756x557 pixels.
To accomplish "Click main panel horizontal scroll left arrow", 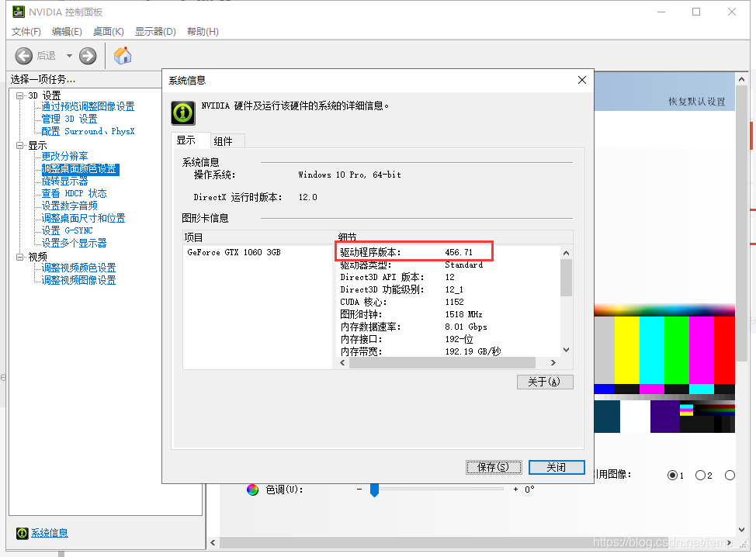I will click(x=213, y=542).
